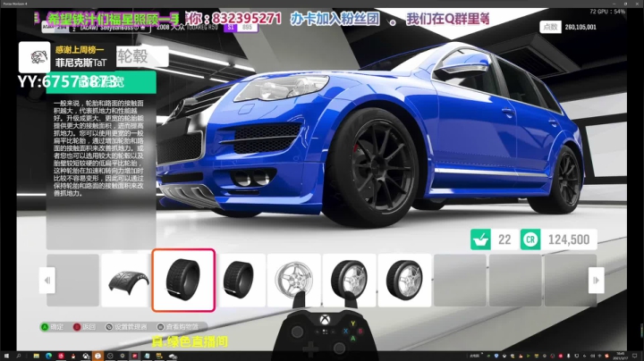The image size is (644, 361).
Task: Click the pink circular tray icon
Action: click(560, 356)
